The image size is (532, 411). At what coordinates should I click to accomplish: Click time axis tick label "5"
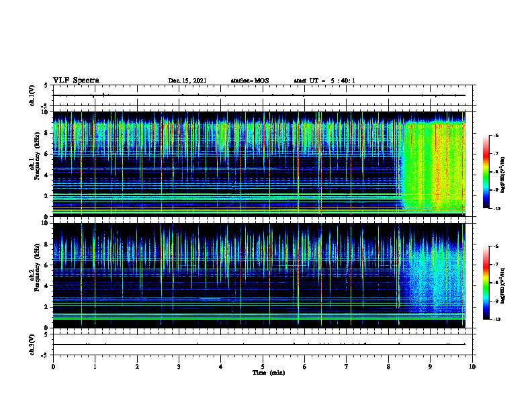[263, 367]
